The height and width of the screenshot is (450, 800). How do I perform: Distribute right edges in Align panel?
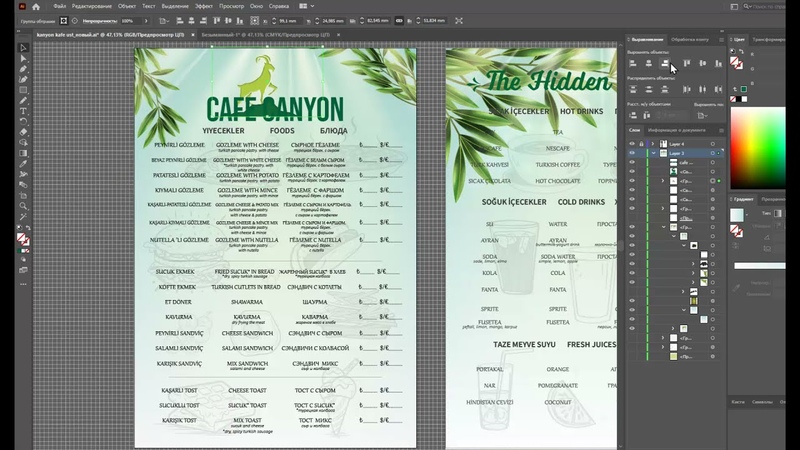[718, 89]
